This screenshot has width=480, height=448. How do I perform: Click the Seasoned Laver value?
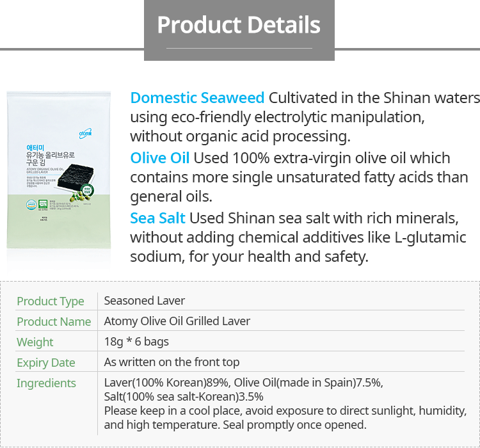[145, 301]
